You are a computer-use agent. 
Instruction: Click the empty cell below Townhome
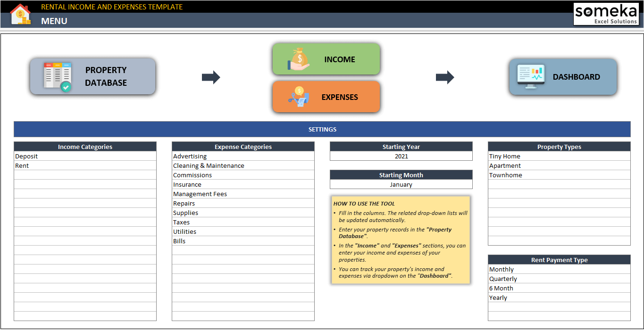[559, 184]
